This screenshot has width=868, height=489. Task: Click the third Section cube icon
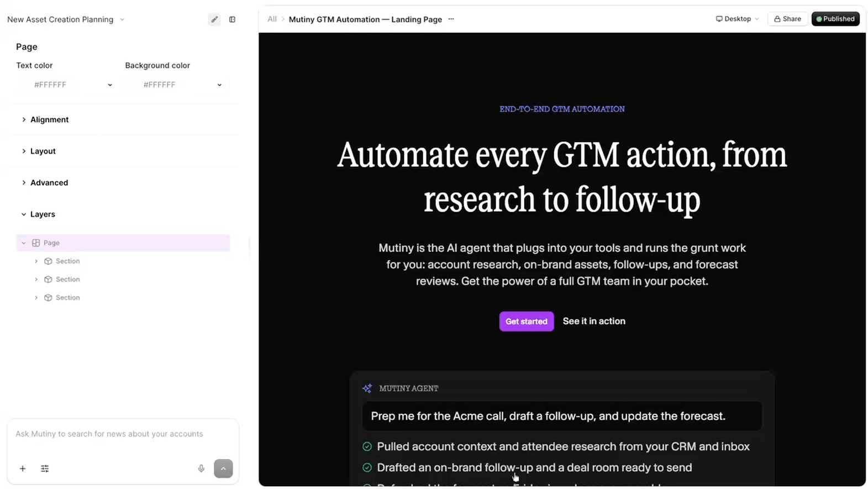[x=48, y=297]
